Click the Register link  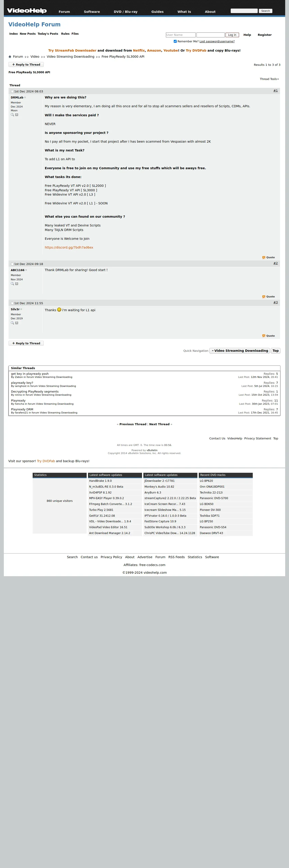click(x=264, y=35)
